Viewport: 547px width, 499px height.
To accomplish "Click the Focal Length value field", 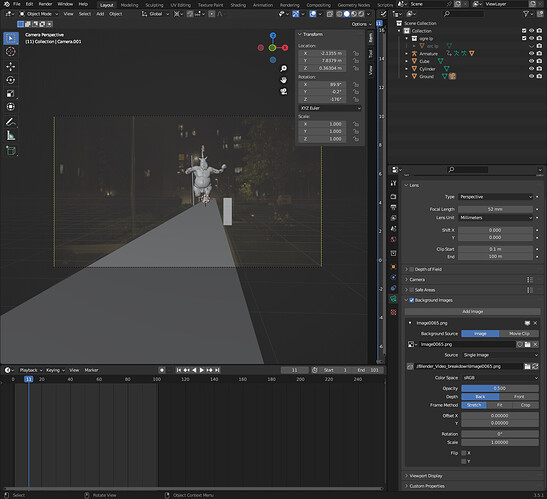I will point(496,209).
